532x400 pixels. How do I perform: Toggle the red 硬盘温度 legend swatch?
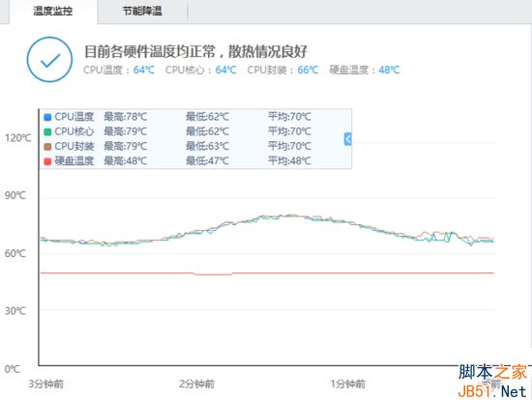(x=47, y=161)
